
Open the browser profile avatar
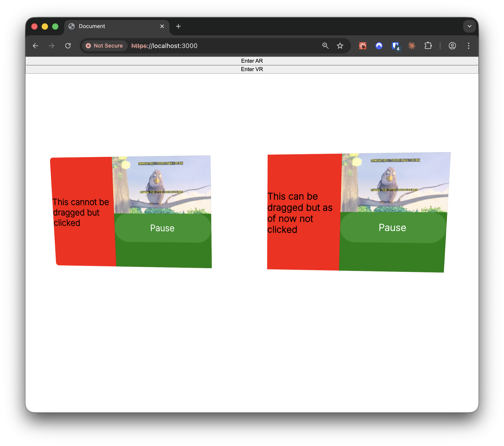[x=452, y=46]
